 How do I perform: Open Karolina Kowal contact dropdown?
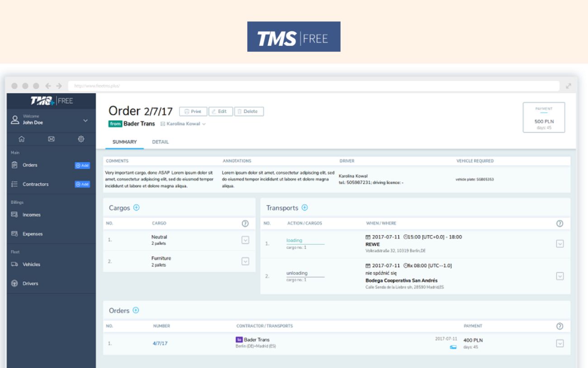204,124
